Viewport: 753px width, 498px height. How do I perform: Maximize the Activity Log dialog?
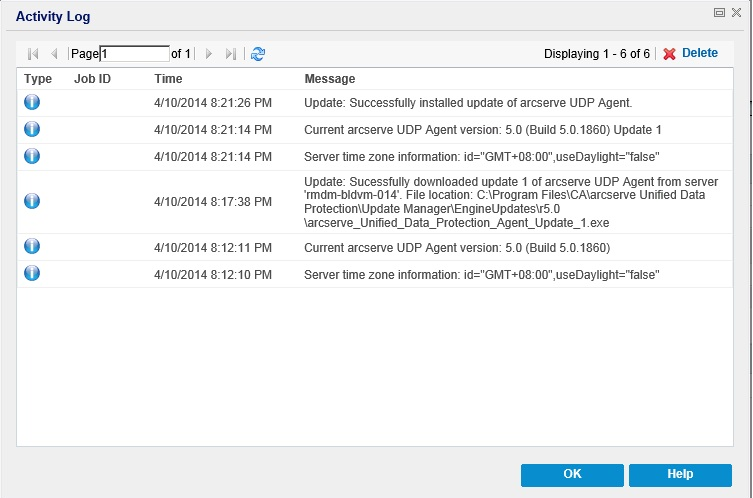pyautogui.click(x=719, y=13)
